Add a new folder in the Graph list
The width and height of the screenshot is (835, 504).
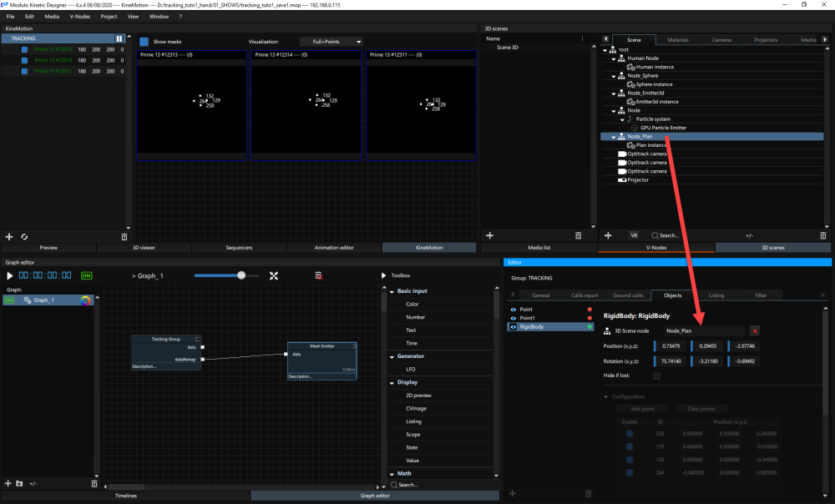tap(20, 483)
